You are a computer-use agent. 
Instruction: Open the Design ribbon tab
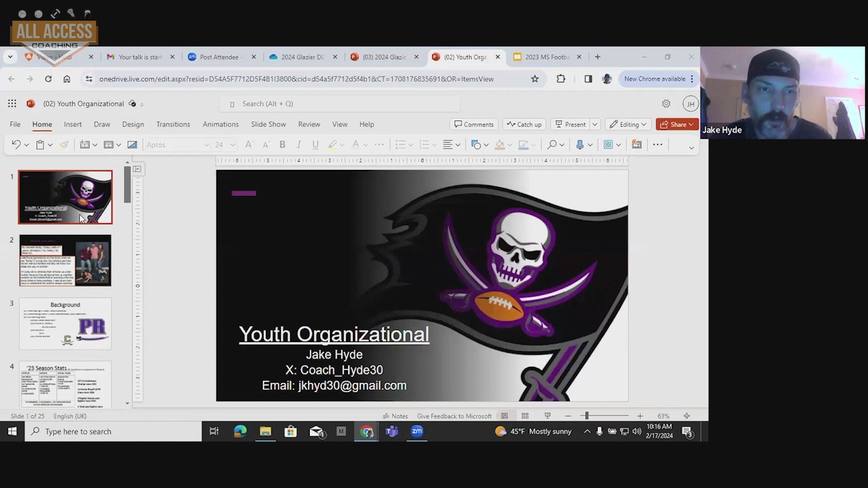133,124
